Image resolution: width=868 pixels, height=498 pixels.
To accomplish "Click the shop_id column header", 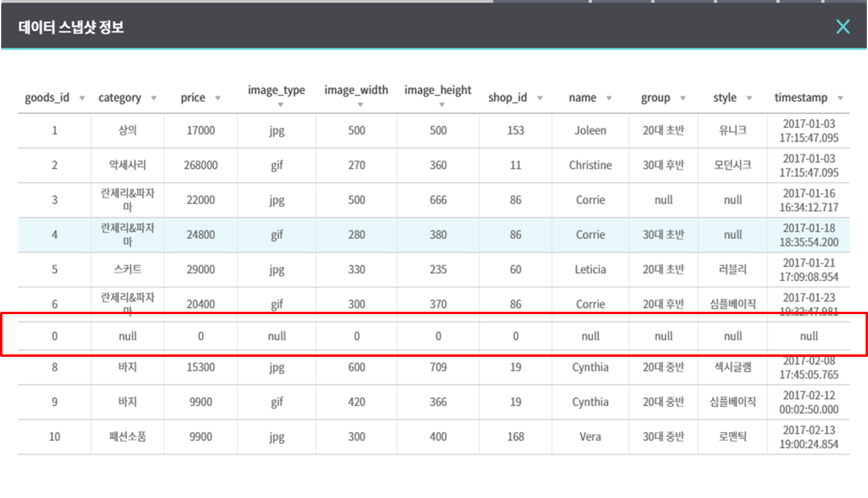I will (508, 98).
